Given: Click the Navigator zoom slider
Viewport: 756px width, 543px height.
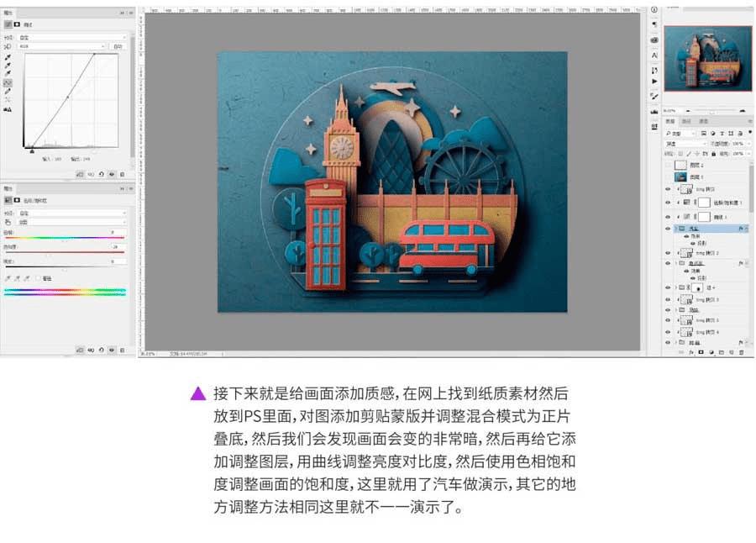Looking at the screenshot, I should (711, 111).
